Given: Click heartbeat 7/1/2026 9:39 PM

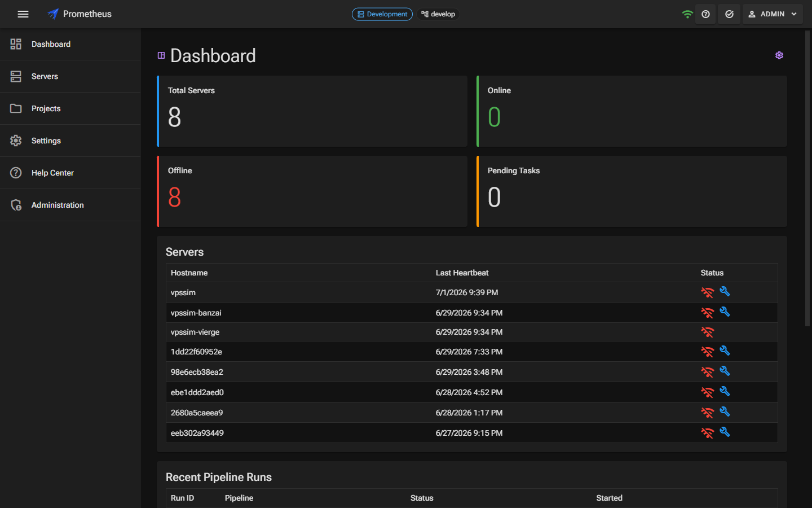Looking at the screenshot, I should pos(467,292).
